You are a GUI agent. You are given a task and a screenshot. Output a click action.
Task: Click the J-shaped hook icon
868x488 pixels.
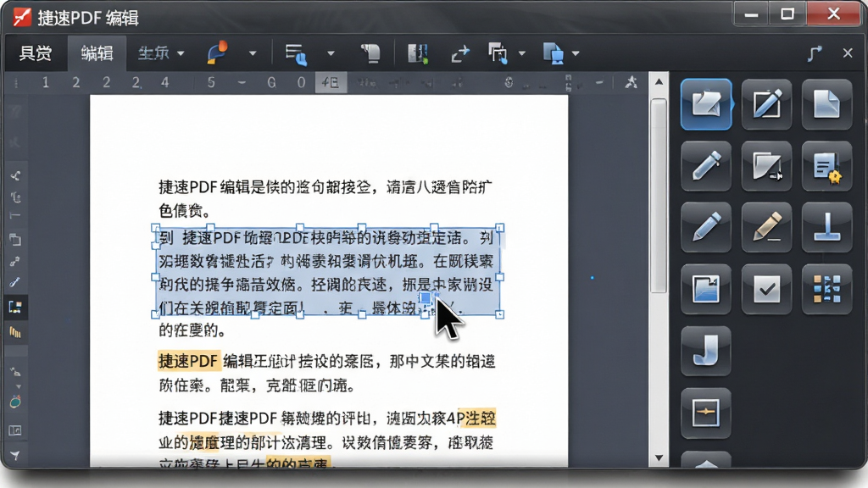coord(706,351)
